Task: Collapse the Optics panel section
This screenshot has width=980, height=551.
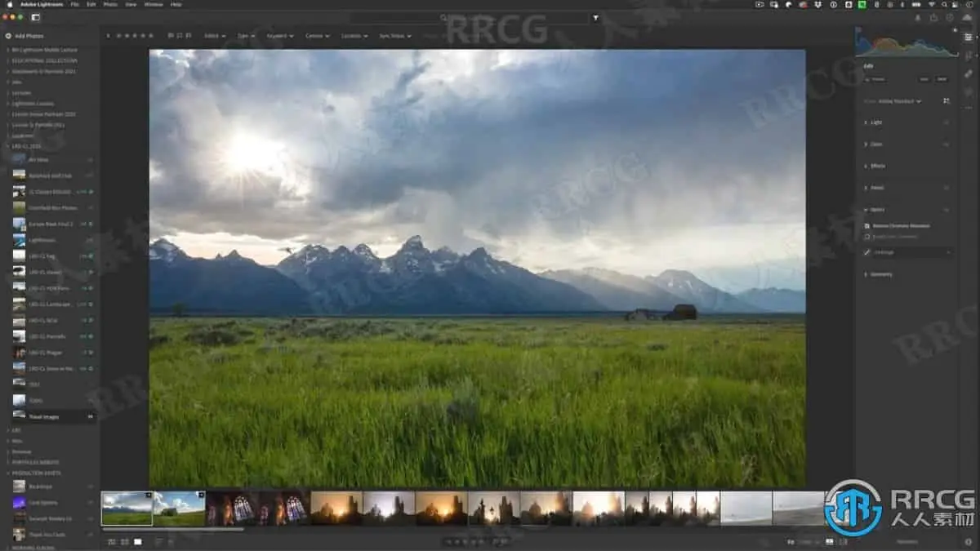Action: tap(876, 210)
